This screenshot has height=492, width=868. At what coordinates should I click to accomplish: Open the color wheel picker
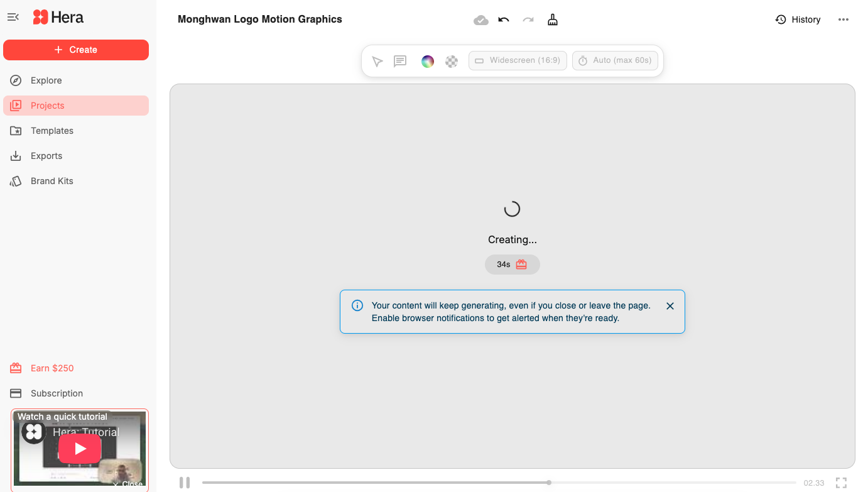[x=428, y=61]
